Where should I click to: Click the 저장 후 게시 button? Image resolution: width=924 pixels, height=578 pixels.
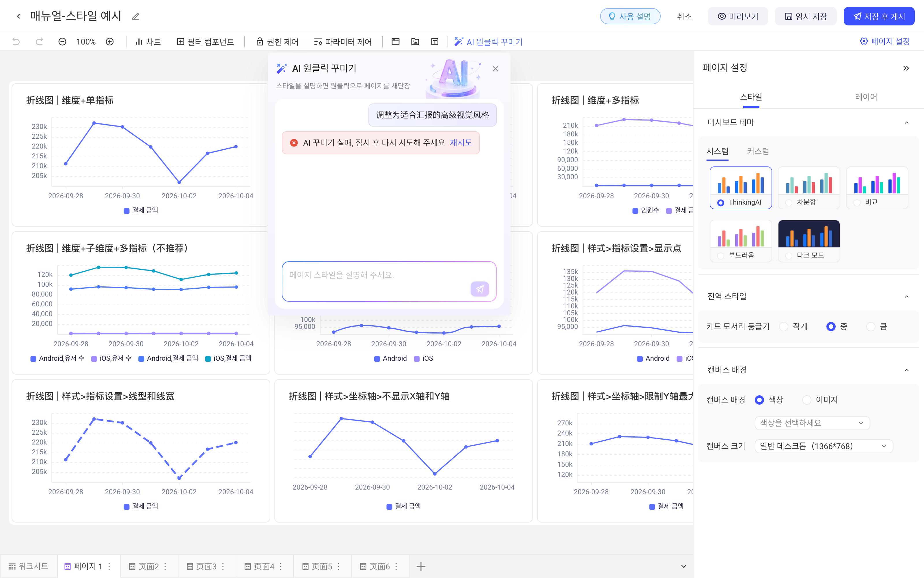coord(879,16)
